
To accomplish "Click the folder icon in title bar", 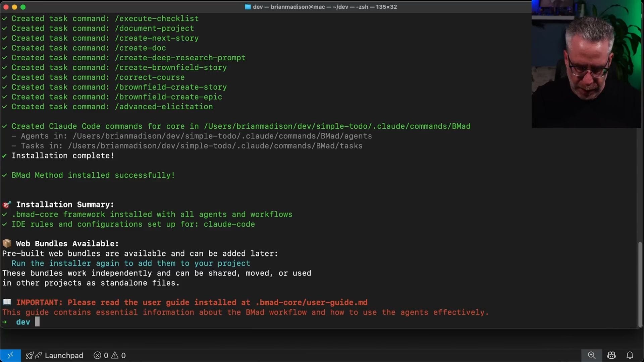I will (x=248, y=7).
